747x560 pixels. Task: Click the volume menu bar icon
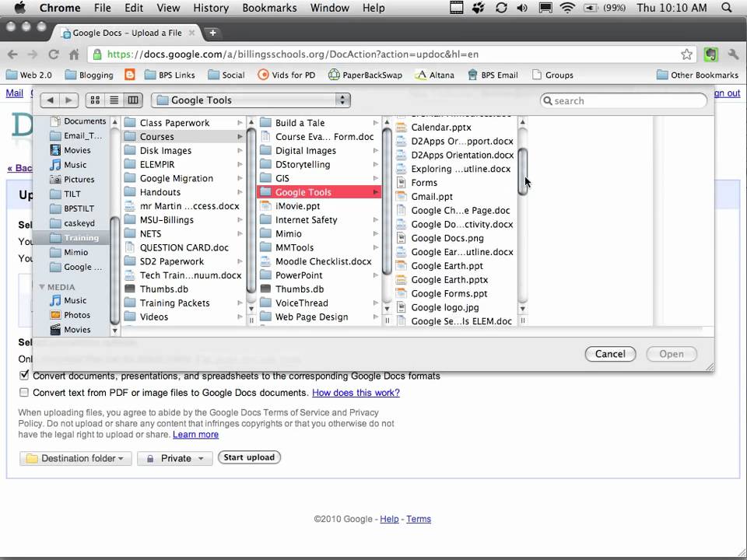click(522, 8)
